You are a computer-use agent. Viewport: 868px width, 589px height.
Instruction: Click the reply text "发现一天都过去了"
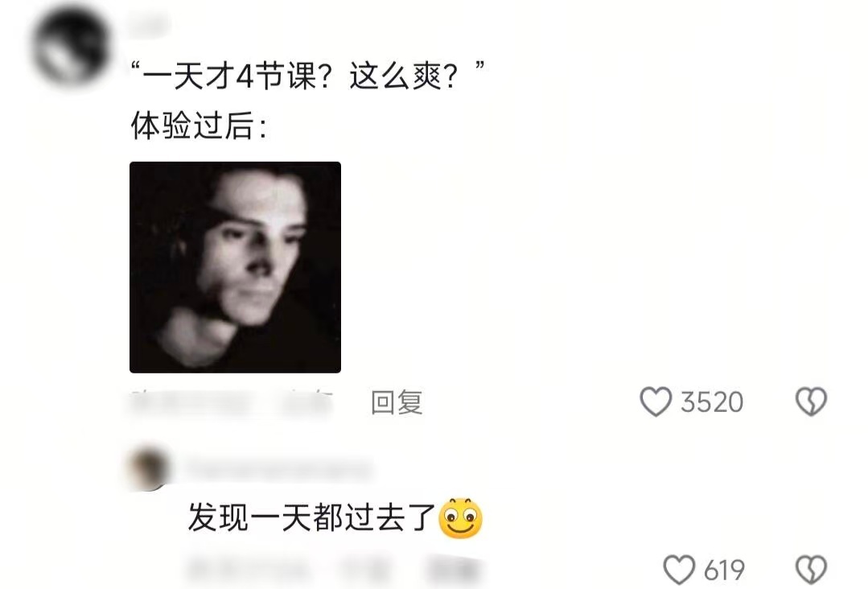312,518
